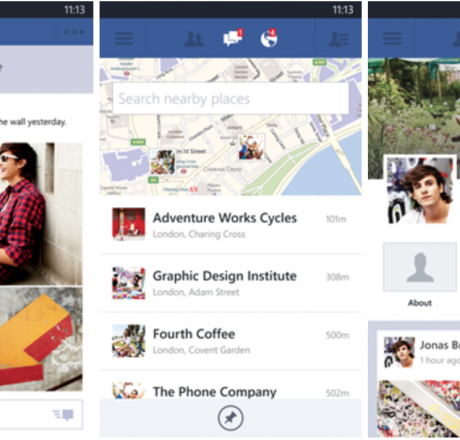Open the friends list icon at header right

click(x=339, y=39)
